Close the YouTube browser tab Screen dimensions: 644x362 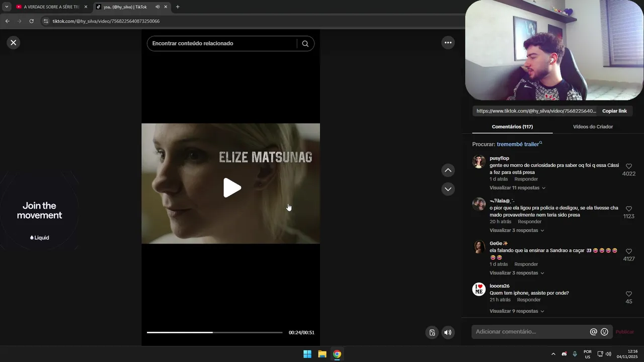[x=86, y=7]
